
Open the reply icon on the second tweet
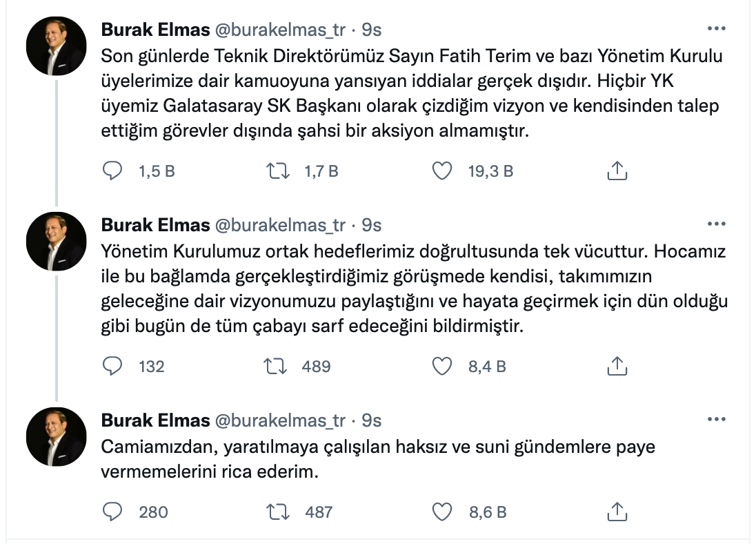click(x=113, y=367)
